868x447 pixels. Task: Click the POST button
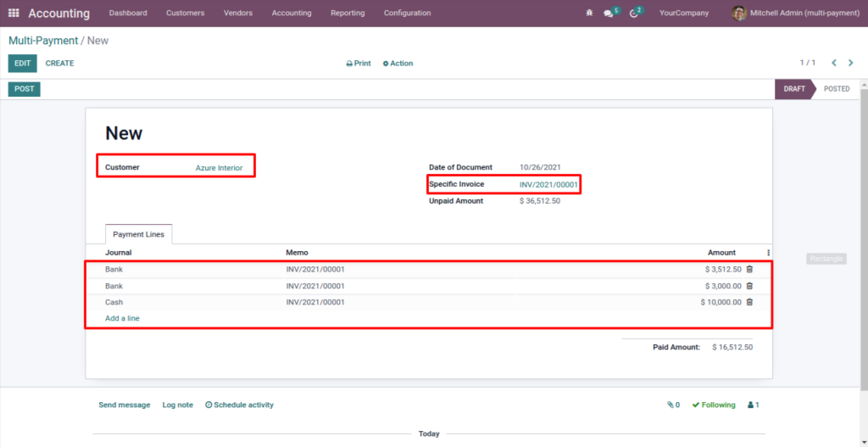click(x=24, y=88)
